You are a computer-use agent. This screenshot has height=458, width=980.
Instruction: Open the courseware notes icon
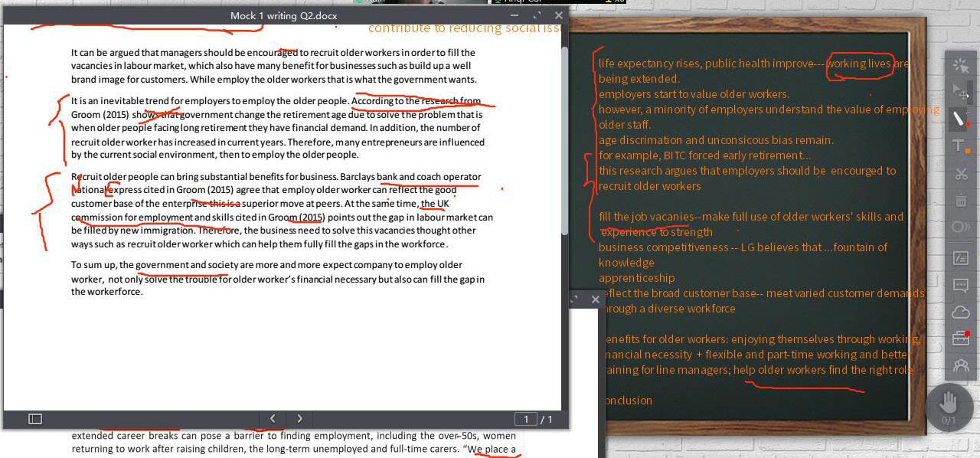click(x=961, y=258)
